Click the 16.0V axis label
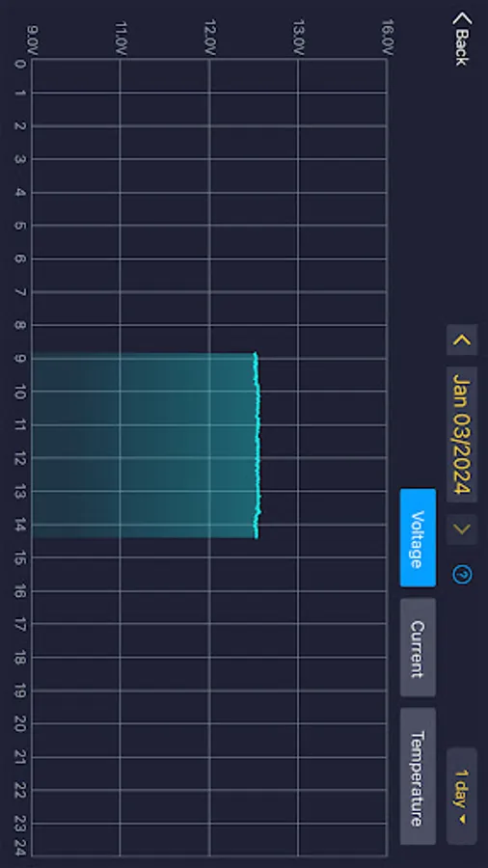Screen dimensions: 488x868 click(x=388, y=37)
